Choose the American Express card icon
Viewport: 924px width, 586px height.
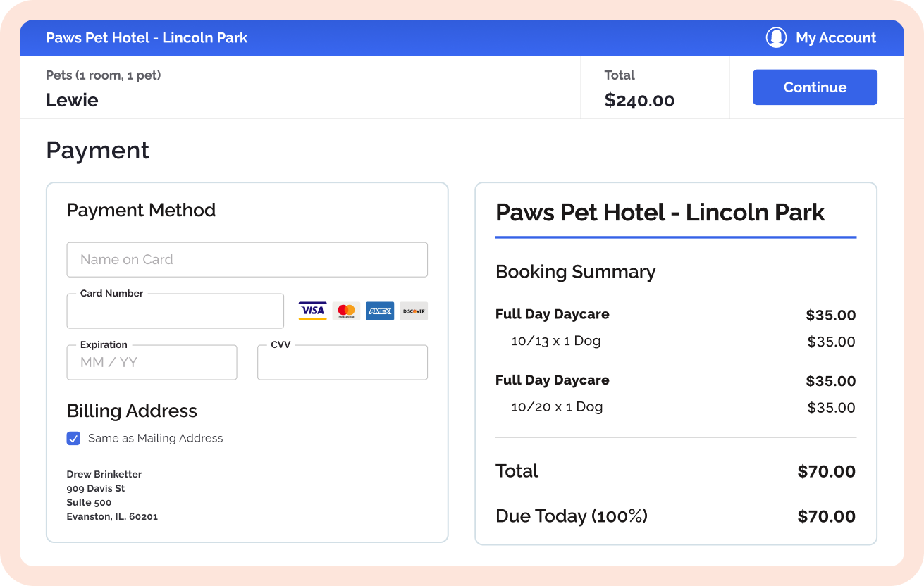pyautogui.click(x=380, y=311)
